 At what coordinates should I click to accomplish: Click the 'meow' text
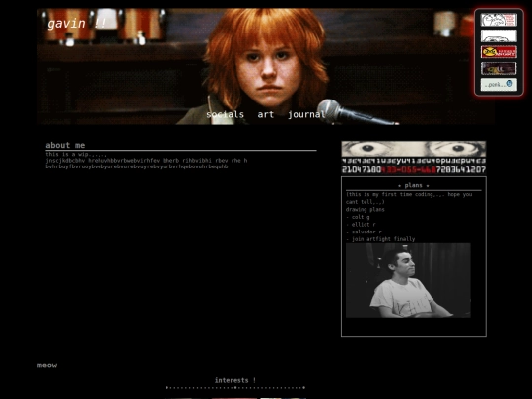coord(47,366)
